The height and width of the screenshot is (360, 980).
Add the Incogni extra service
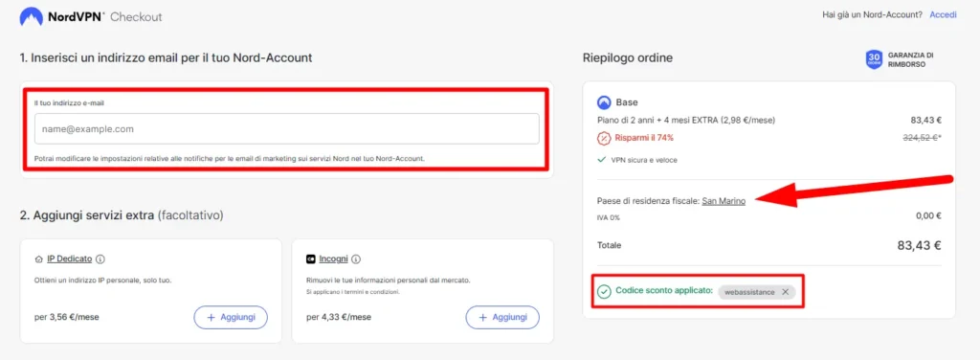click(x=502, y=318)
